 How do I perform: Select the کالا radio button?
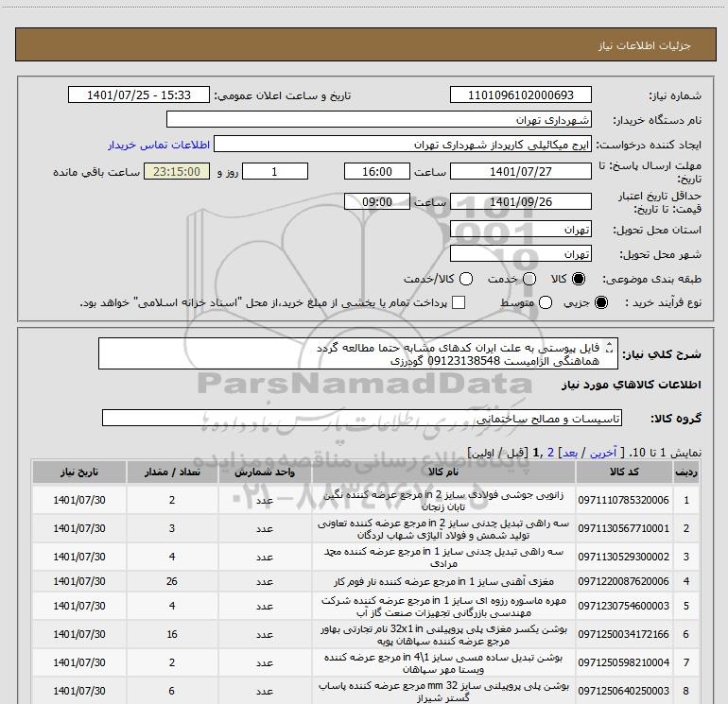click(579, 279)
